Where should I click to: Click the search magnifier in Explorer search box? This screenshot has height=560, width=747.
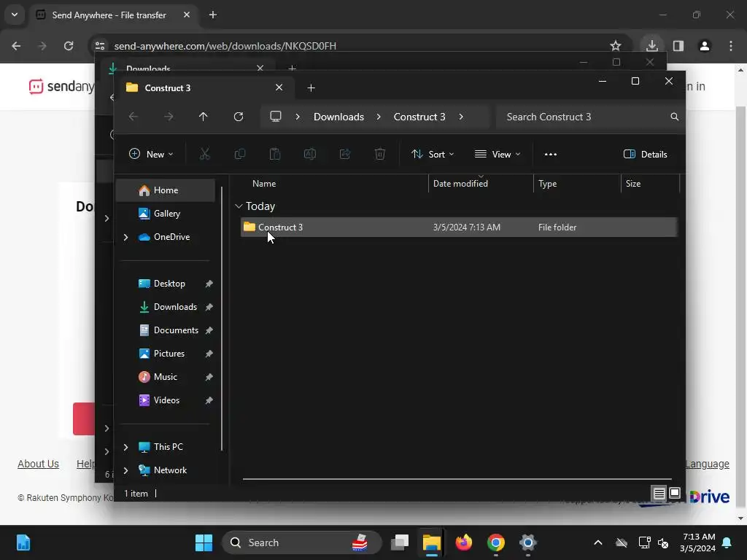674,117
